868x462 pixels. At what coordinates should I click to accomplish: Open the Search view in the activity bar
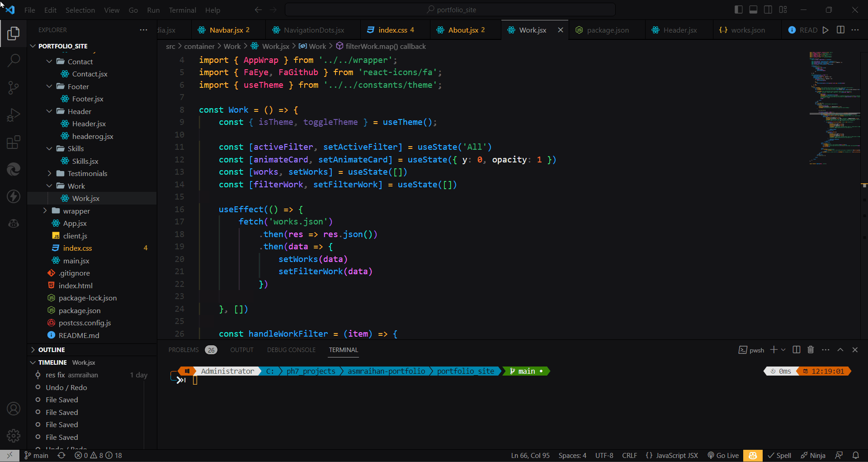click(13, 60)
